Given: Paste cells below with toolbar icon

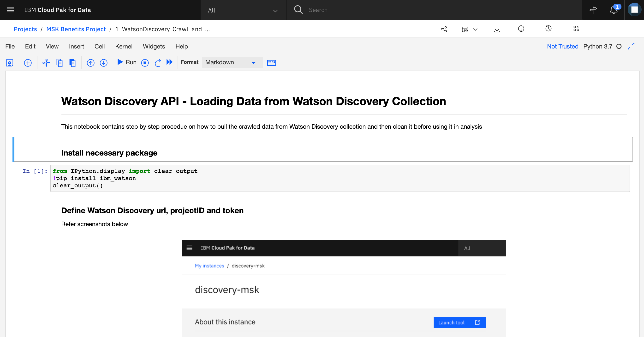Looking at the screenshot, I should click(x=72, y=62).
